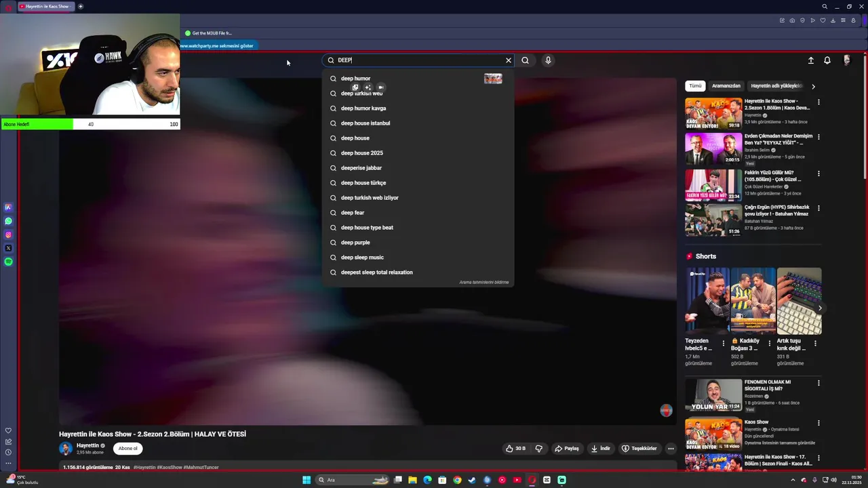The height and width of the screenshot is (488, 868).
Task: Open the browser snapshot camera icon
Action: click(792, 20)
